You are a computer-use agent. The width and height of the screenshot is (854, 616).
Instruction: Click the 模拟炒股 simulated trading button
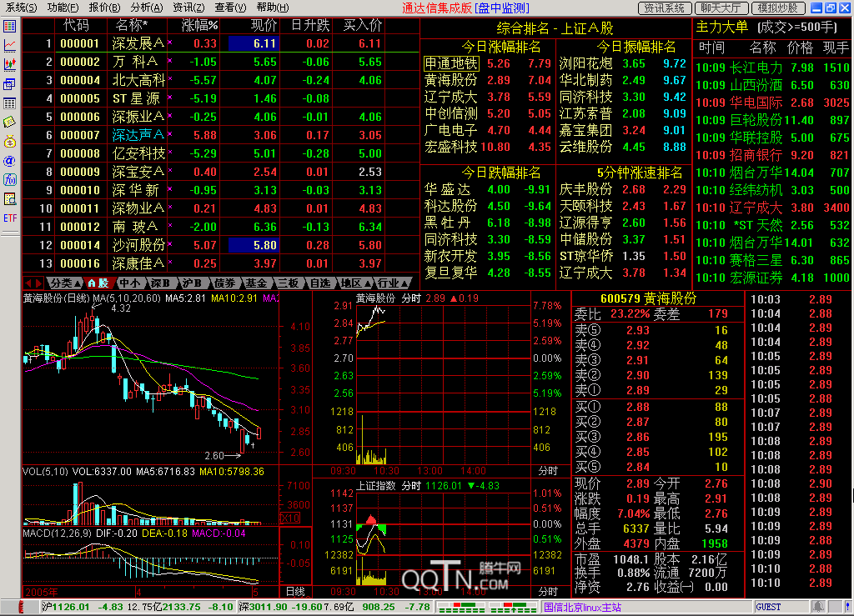778,8
